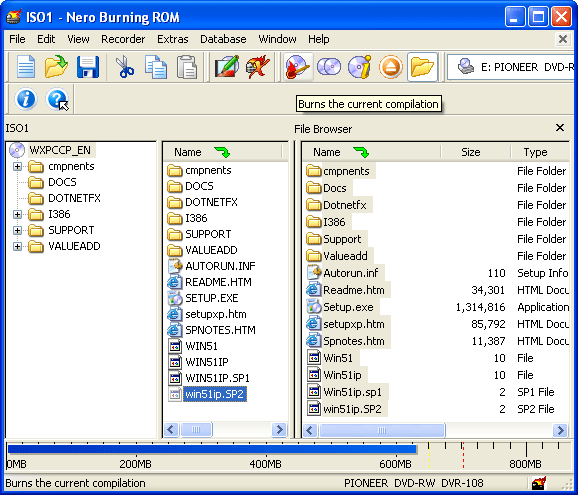578x495 pixels.
Task: Select WIN51IP.SP1 in the compilation list
Action: [x=217, y=378]
